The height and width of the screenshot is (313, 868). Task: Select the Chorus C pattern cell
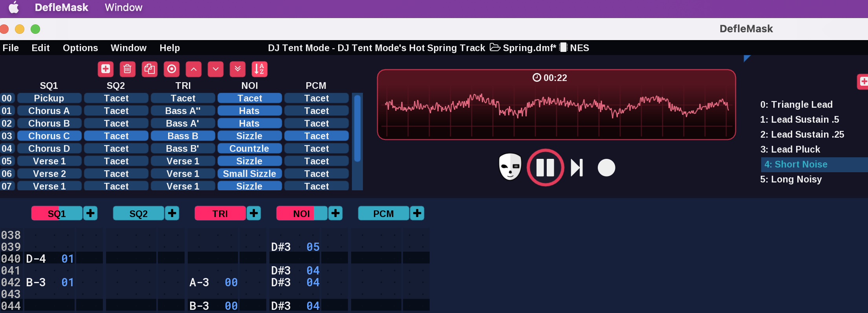(49, 136)
